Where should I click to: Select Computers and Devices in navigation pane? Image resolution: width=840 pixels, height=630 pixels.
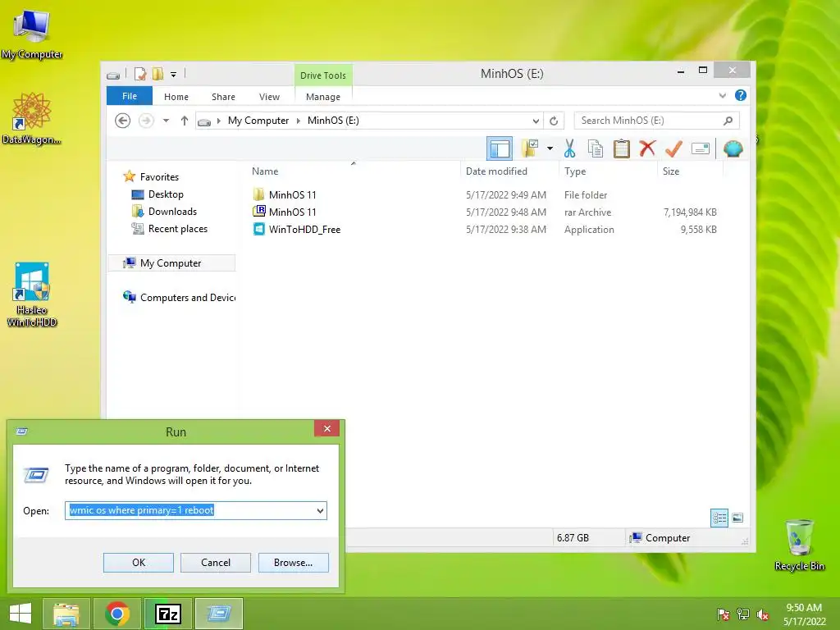point(179,297)
